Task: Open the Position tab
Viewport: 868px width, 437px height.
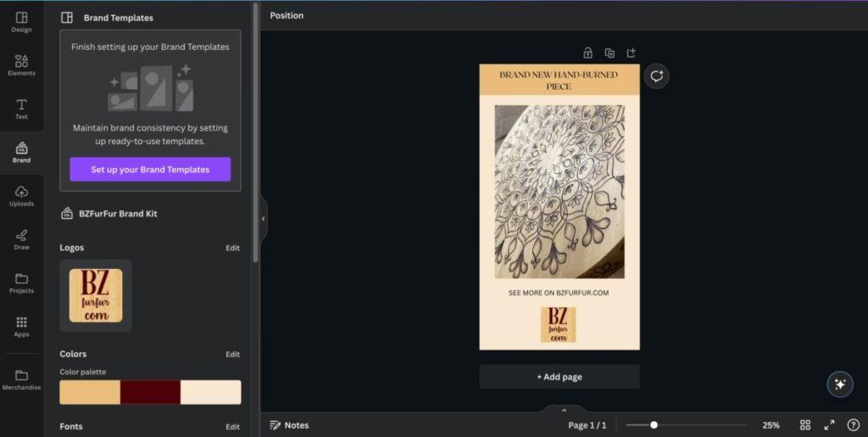Action: click(287, 15)
